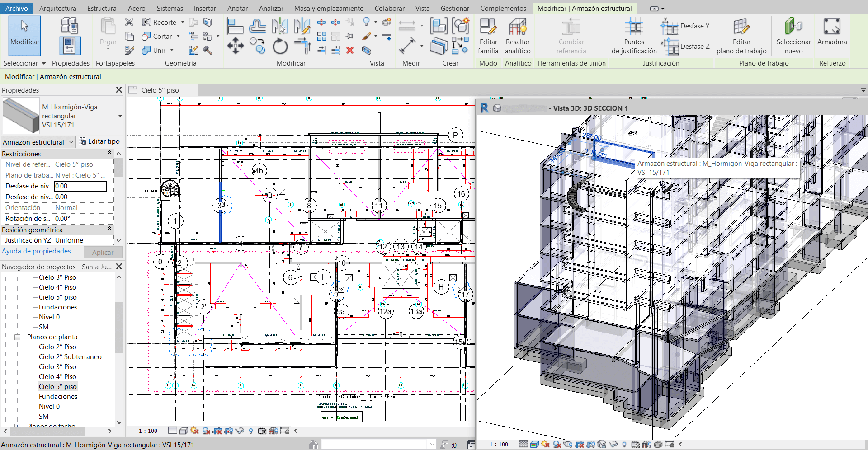Click the Aplicar button

tap(103, 253)
